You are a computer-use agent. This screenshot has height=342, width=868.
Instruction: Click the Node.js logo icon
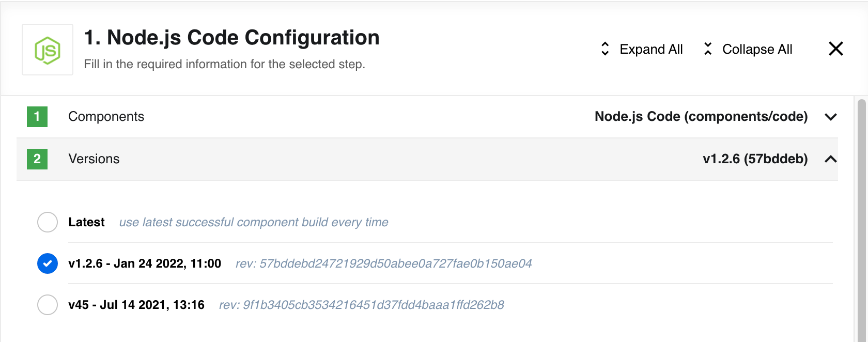48,50
